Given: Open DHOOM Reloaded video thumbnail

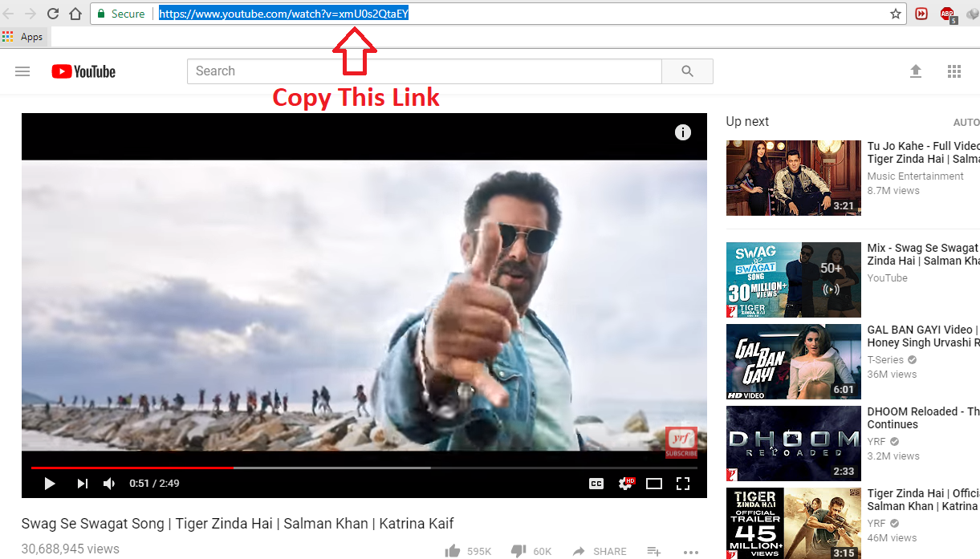Looking at the screenshot, I should pyautogui.click(x=794, y=444).
